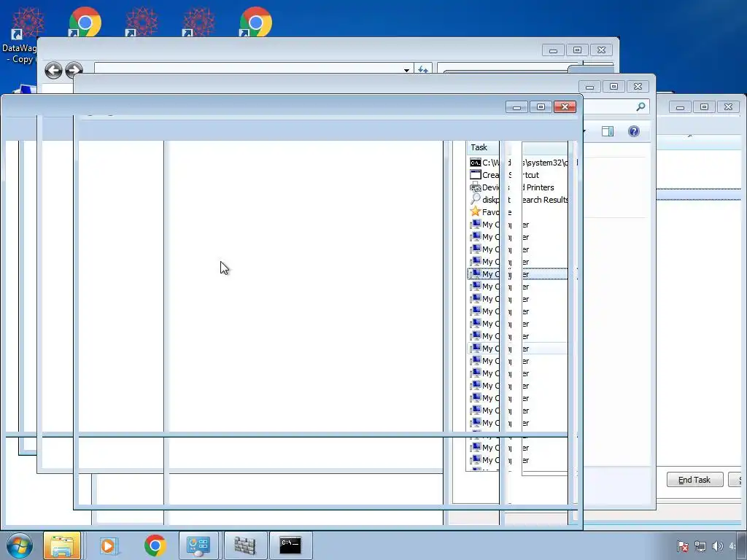Image resolution: width=747 pixels, height=560 pixels.
Task: Switch to the Command Prompt taskbar item
Action: pyautogui.click(x=290, y=545)
